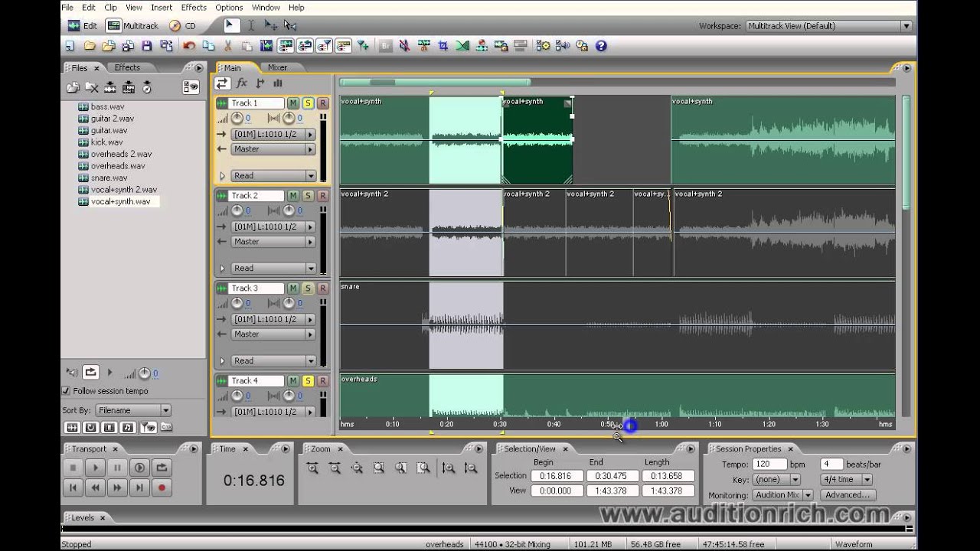
Task: Click the Play transport button
Action: (x=95, y=468)
